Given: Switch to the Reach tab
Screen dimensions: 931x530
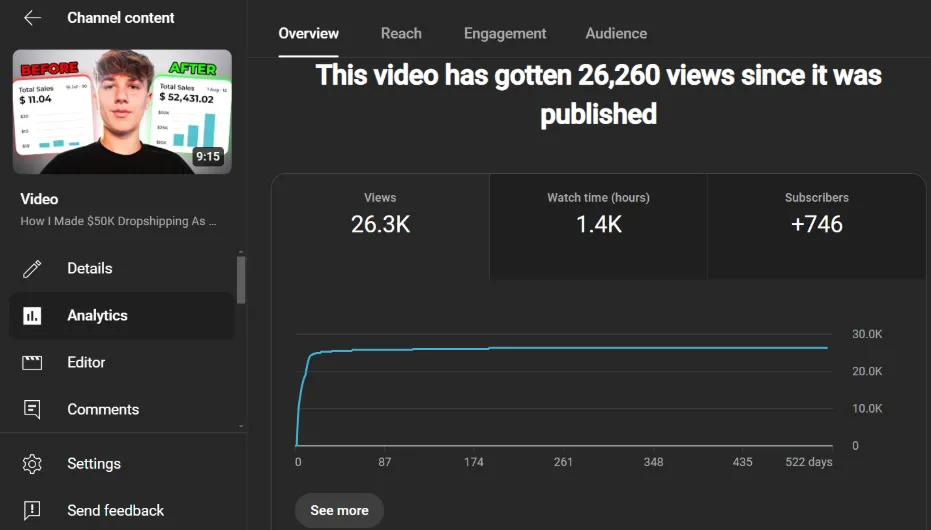Looking at the screenshot, I should 401,33.
